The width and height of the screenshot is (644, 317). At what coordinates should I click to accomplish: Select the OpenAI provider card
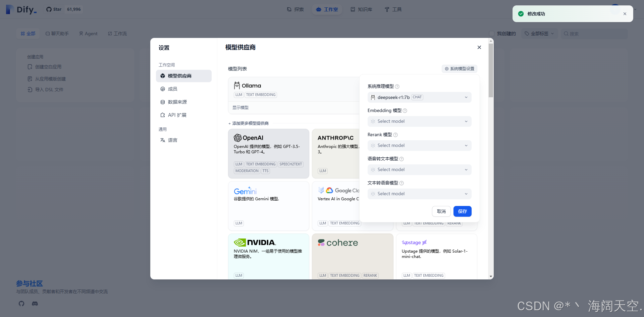pyautogui.click(x=269, y=154)
